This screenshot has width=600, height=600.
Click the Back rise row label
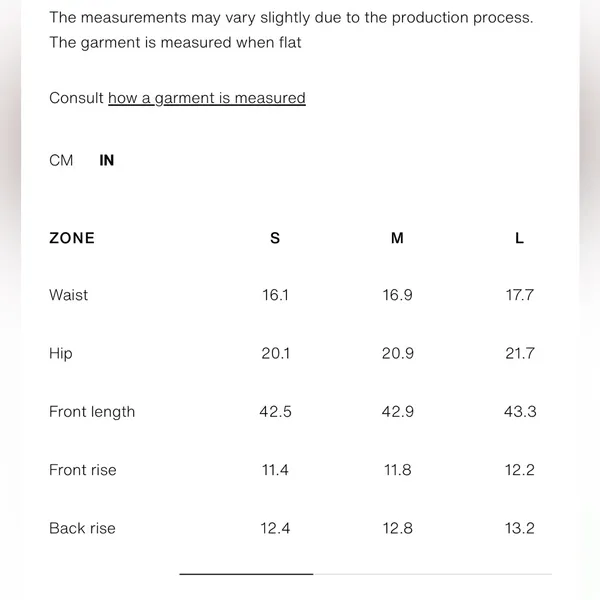point(82,528)
